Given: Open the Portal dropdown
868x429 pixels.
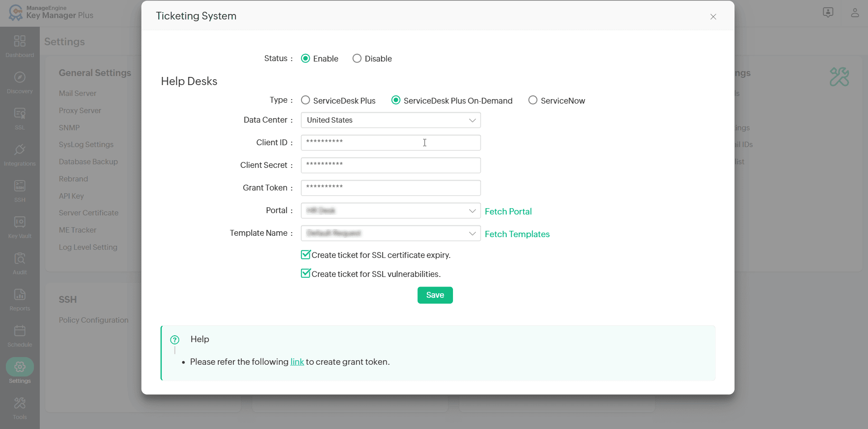Looking at the screenshot, I should point(391,211).
